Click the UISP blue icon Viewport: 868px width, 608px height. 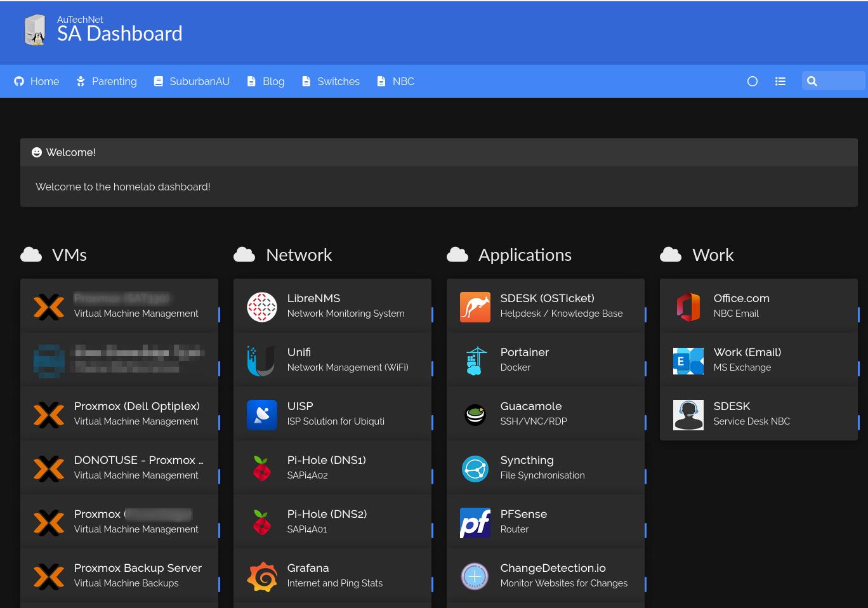pyautogui.click(x=261, y=415)
